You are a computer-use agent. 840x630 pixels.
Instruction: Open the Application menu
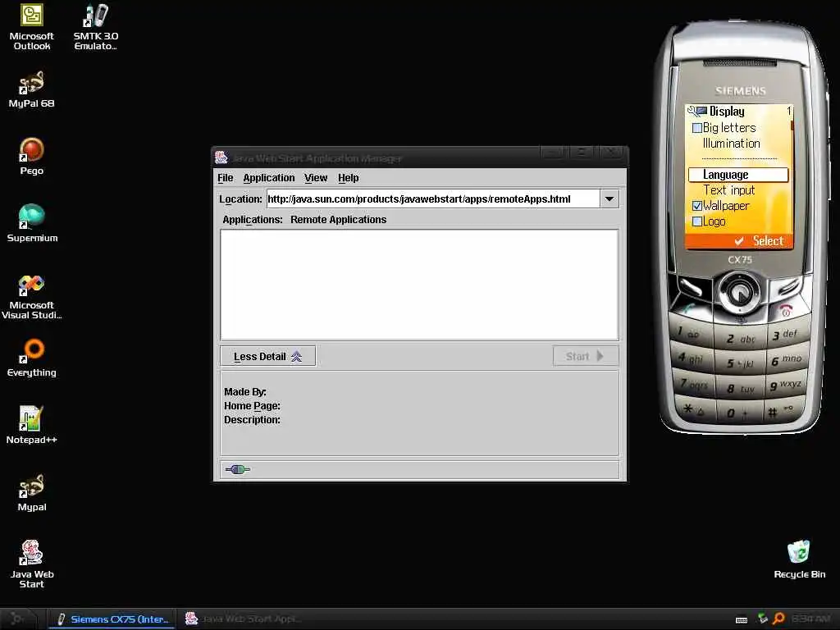pyautogui.click(x=269, y=178)
